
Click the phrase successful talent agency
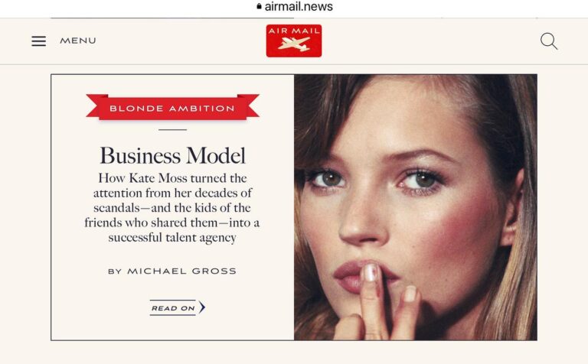(172, 237)
